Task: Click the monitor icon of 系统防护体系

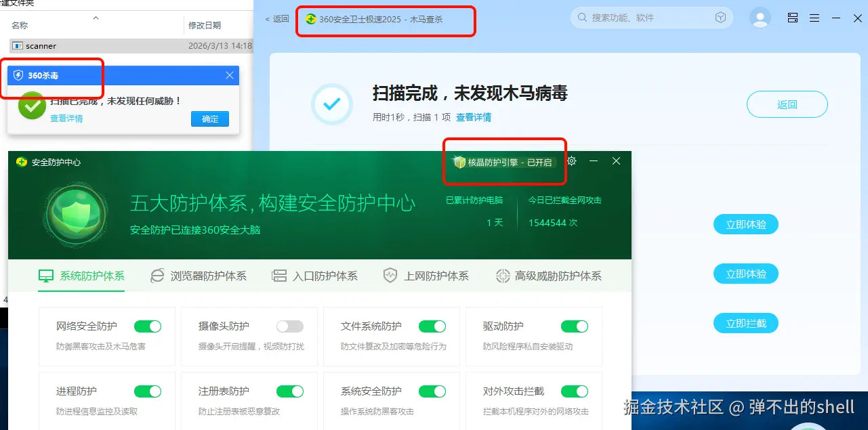Action: click(x=46, y=276)
